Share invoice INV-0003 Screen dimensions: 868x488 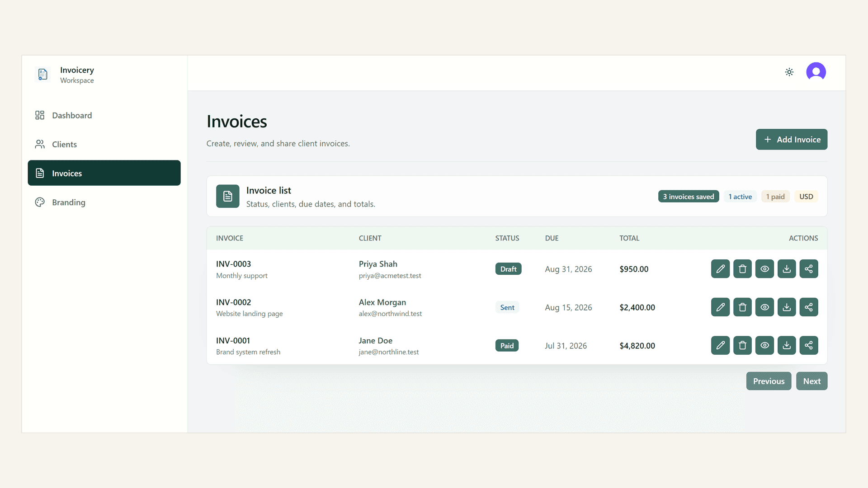coord(809,269)
